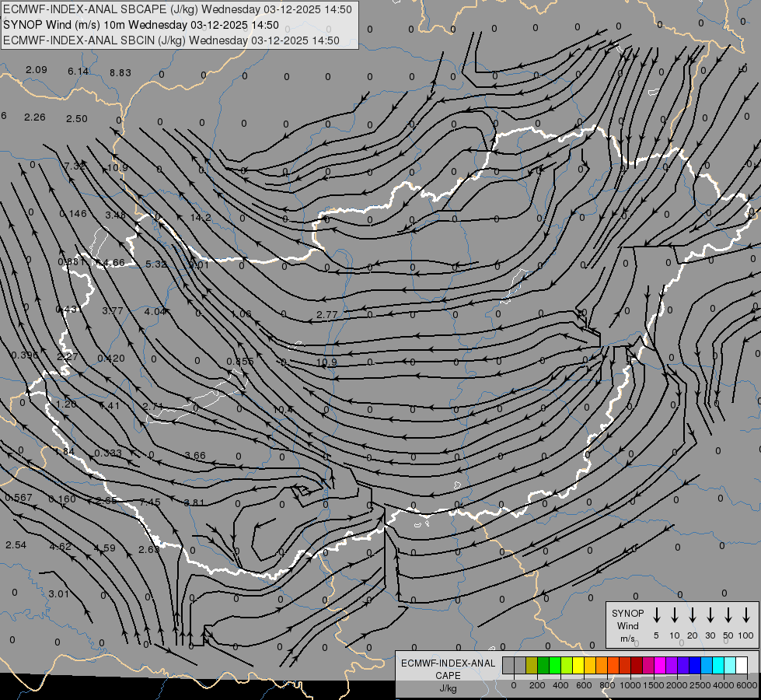
Task: Click the SBCIN title line
Action: 171,40
